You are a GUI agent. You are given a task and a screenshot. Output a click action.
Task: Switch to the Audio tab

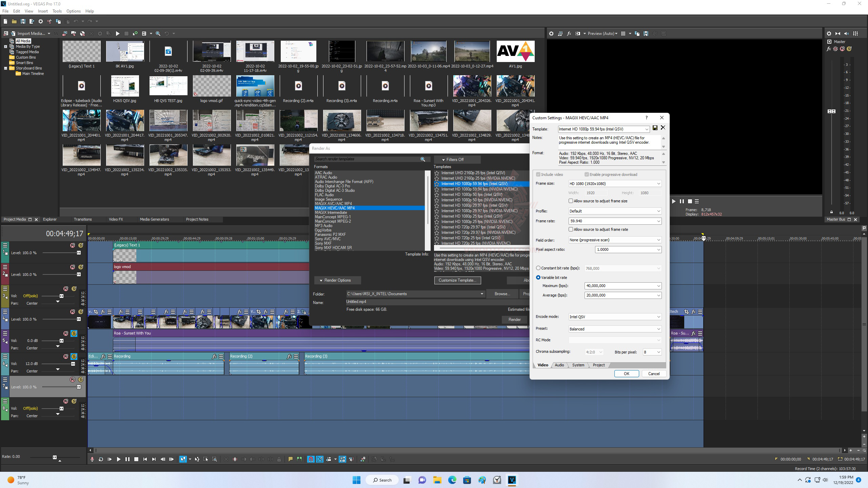(559, 365)
